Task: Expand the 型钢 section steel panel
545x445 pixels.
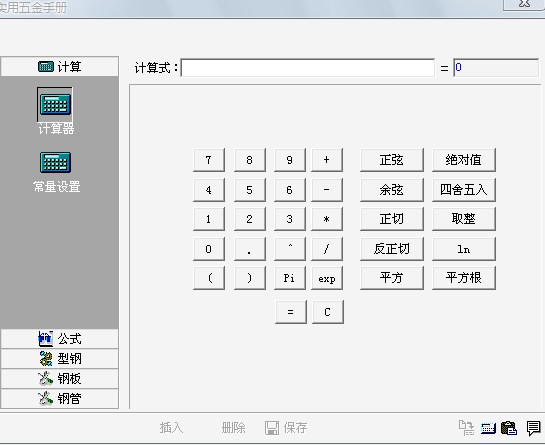Action: [x=59, y=358]
